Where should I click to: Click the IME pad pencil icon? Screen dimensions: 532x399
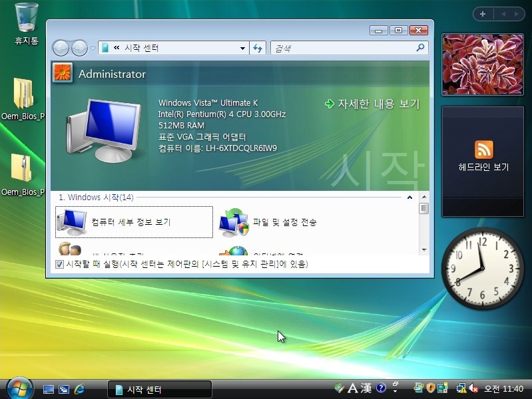coord(339,388)
